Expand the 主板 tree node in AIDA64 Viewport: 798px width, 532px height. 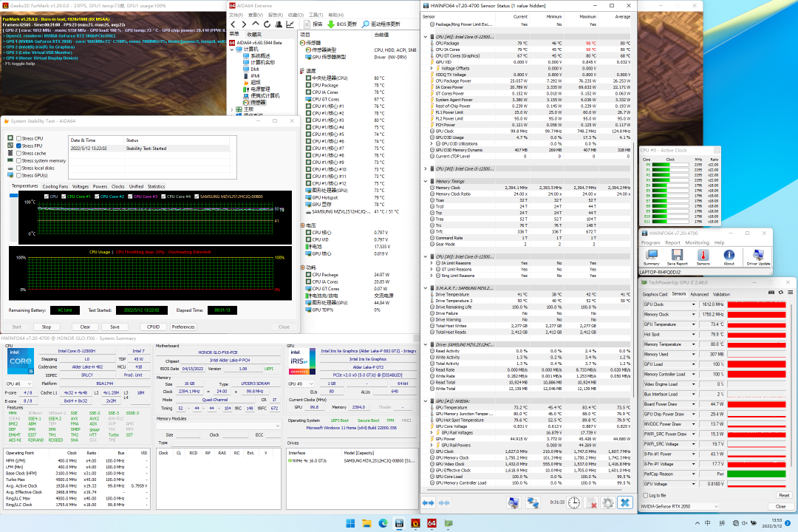233,109
